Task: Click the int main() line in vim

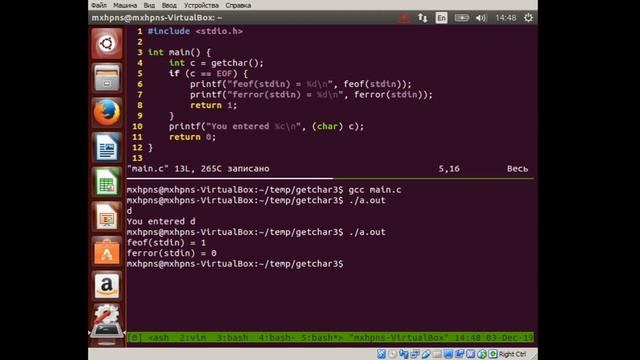Action: (x=179, y=52)
